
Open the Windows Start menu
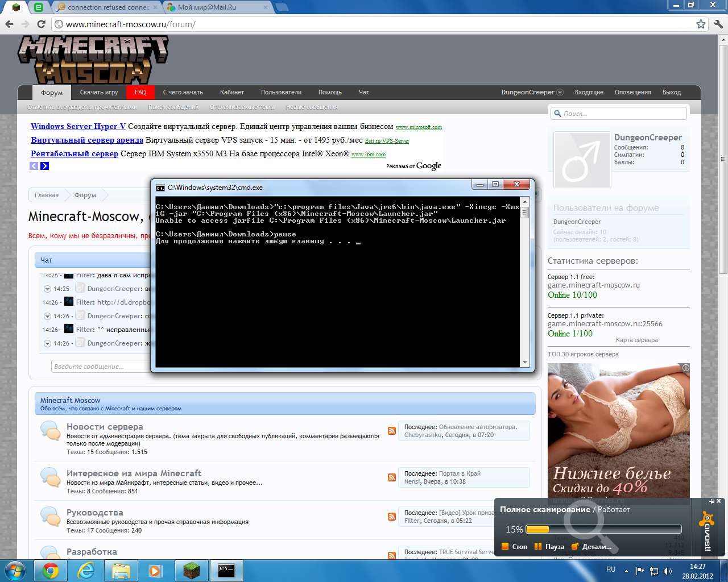(15, 570)
